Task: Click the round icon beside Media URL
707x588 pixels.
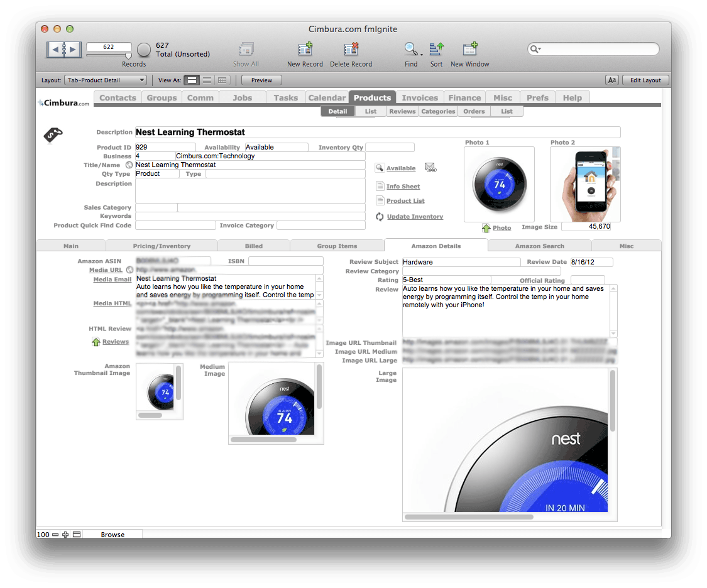Action: (129, 270)
